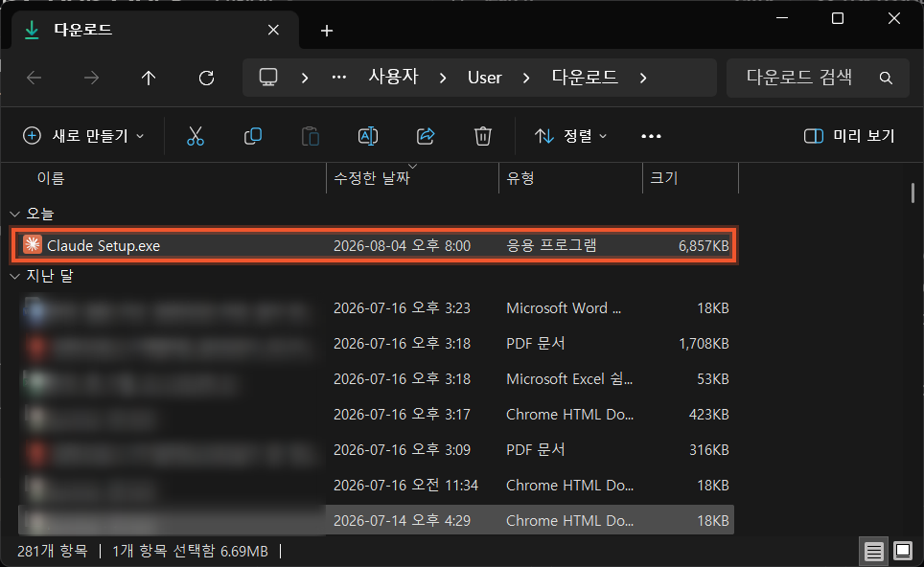Click the Delete trash can icon
The image size is (924, 567).
point(483,136)
